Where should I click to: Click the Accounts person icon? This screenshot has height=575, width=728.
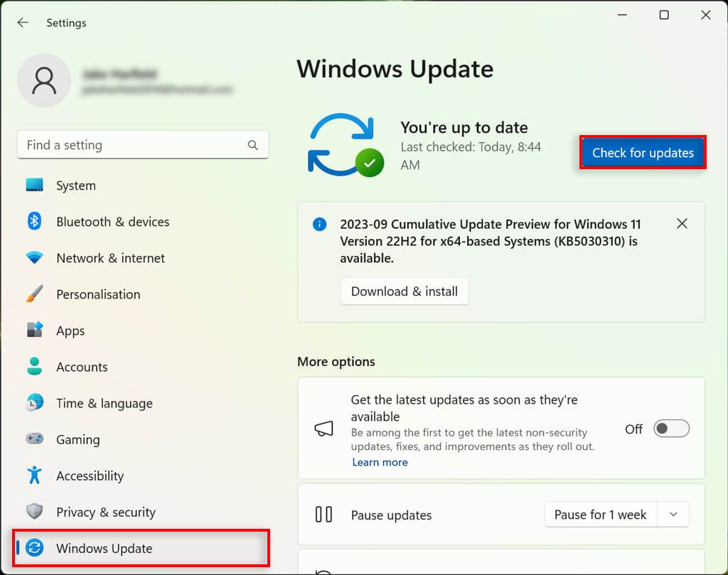(x=34, y=366)
